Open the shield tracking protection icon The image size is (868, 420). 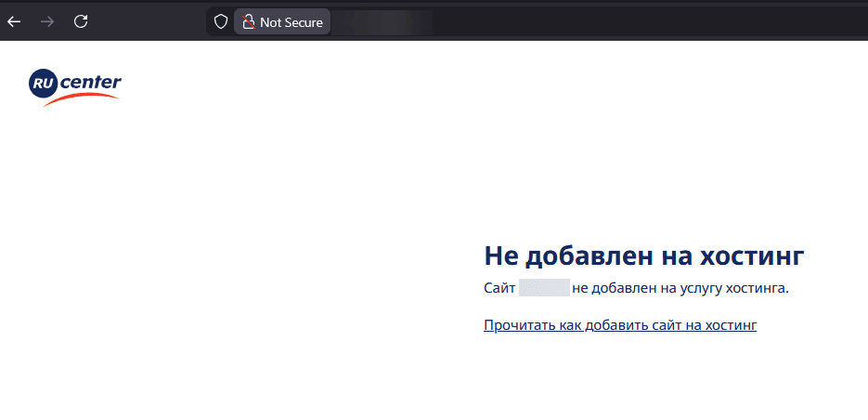coord(221,22)
